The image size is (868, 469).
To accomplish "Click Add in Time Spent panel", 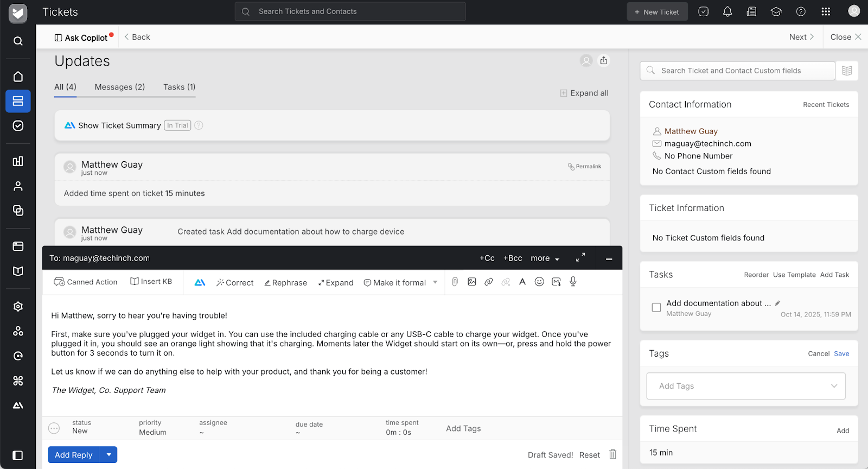I will (x=843, y=431).
